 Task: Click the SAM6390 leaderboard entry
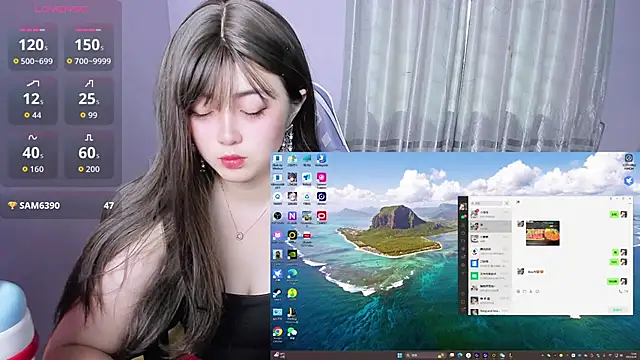[61, 205]
